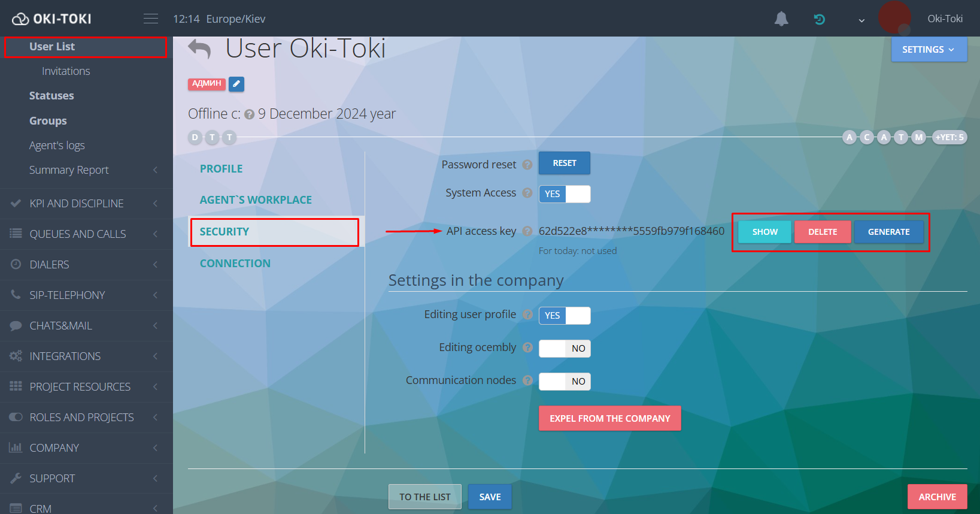980x514 pixels.
Task: Click SHOW to reveal API key
Action: tap(764, 232)
